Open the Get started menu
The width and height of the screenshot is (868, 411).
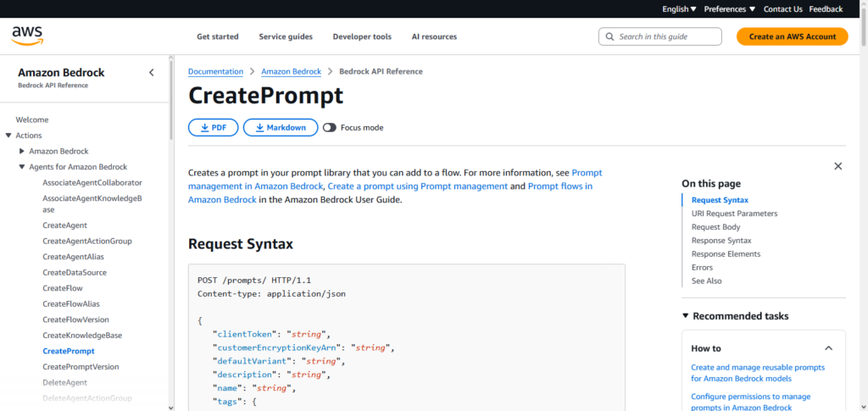pyautogui.click(x=218, y=36)
